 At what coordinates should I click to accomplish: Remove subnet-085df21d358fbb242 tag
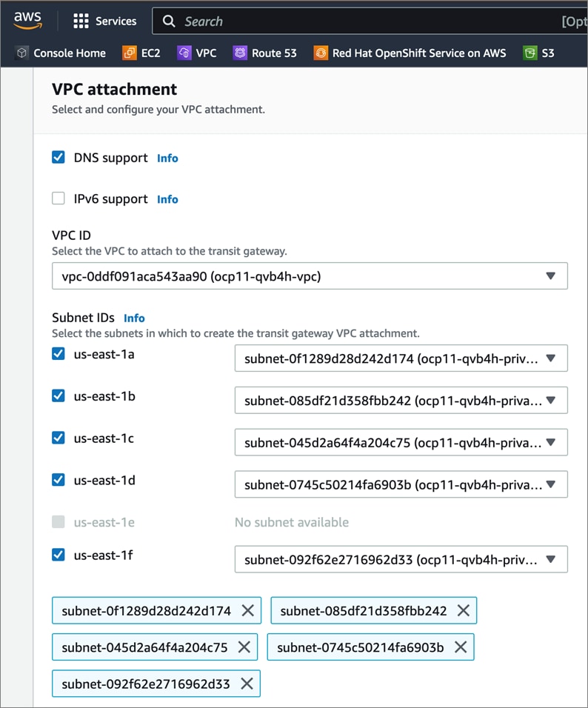[464, 611]
